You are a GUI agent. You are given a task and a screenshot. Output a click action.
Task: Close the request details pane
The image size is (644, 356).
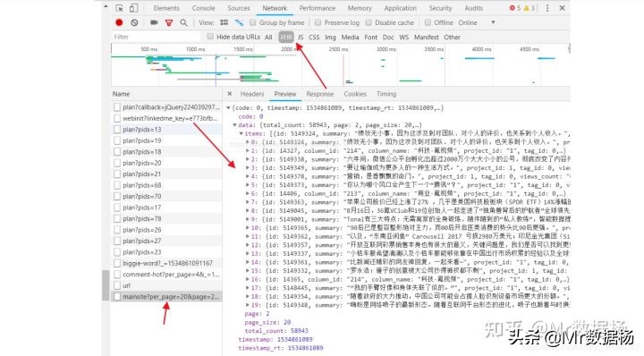pos(230,94)
